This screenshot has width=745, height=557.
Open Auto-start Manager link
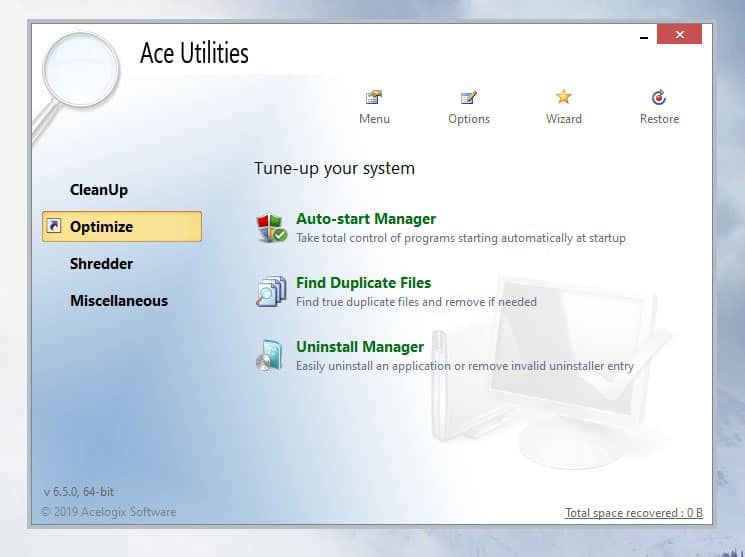(366, 219)
